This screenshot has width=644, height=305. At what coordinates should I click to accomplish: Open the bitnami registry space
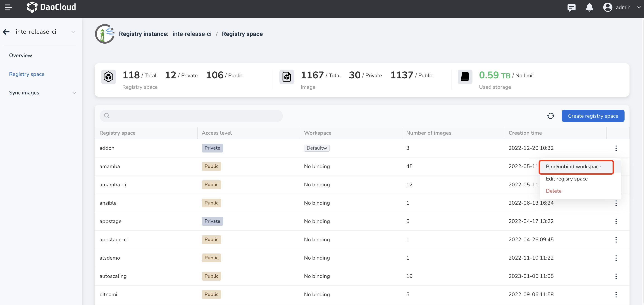pos(108,295)
